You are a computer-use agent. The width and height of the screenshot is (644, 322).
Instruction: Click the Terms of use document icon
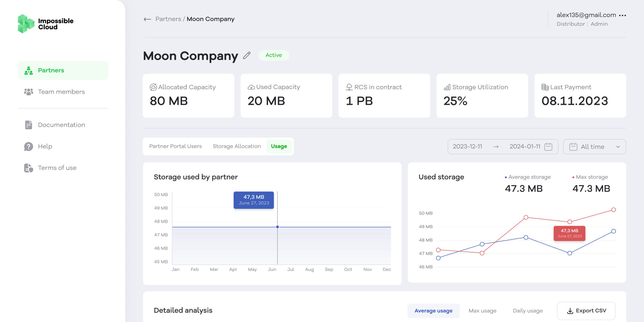pos(29,168)
